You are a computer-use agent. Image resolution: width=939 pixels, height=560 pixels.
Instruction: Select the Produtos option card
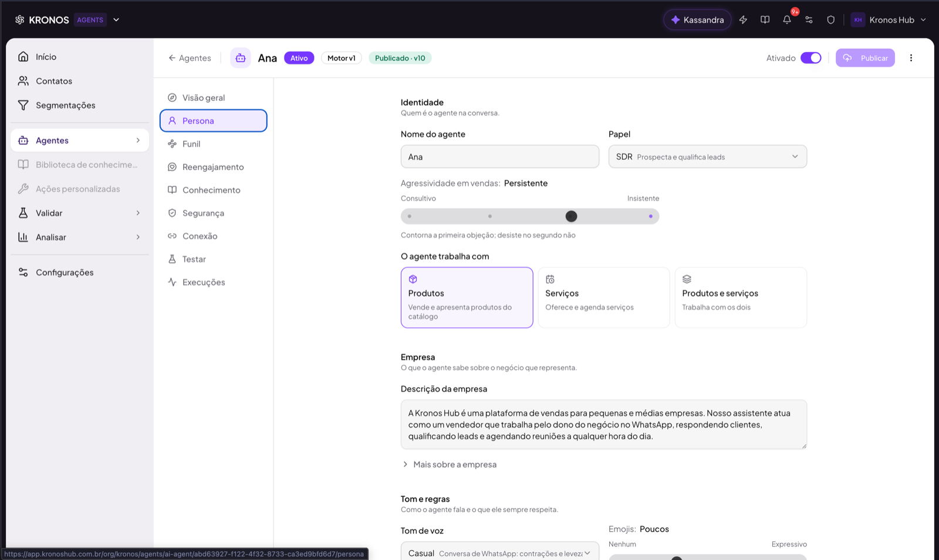[x=467, y=297]
